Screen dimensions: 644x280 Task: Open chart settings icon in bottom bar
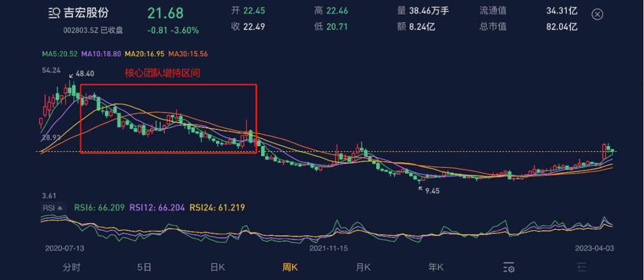click(x=509, y=267)
